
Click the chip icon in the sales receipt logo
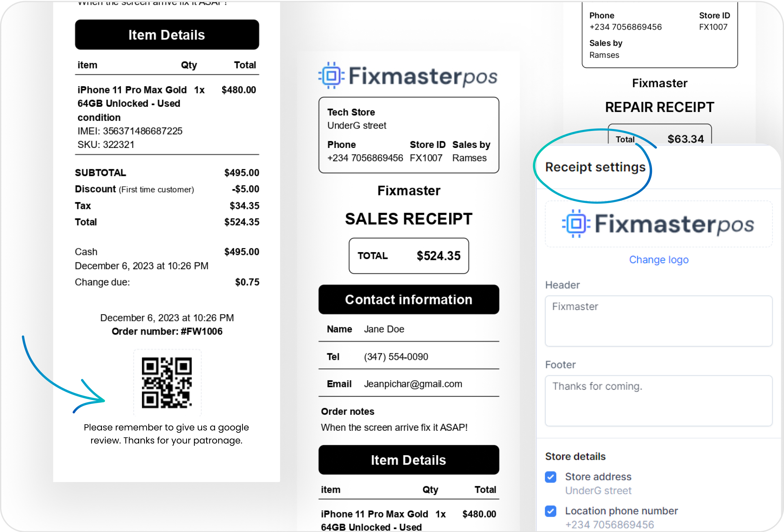tap(331, 75)
